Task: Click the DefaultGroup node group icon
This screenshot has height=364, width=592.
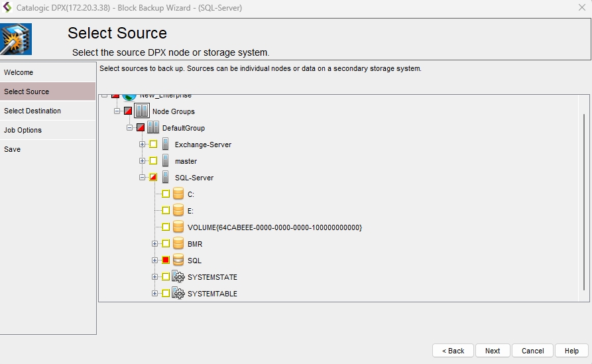Action: (x=153, y=128)
